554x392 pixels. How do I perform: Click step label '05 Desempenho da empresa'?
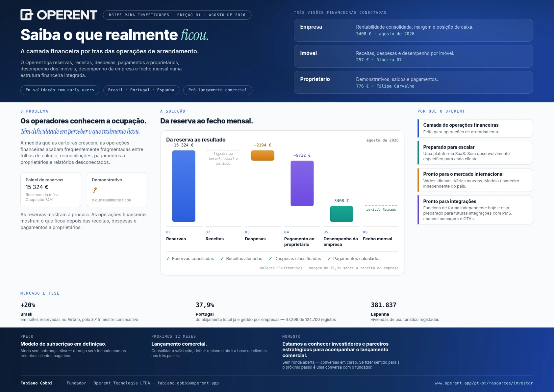point(340,239)
